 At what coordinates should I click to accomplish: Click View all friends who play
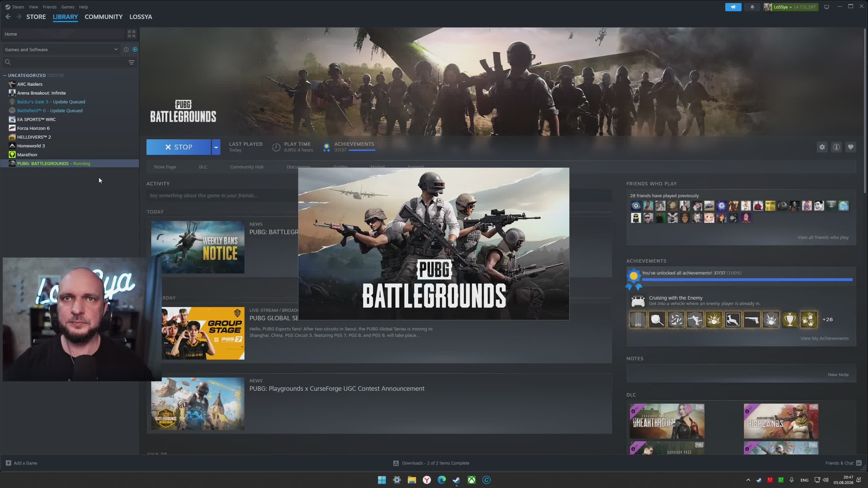coord(823,237)
